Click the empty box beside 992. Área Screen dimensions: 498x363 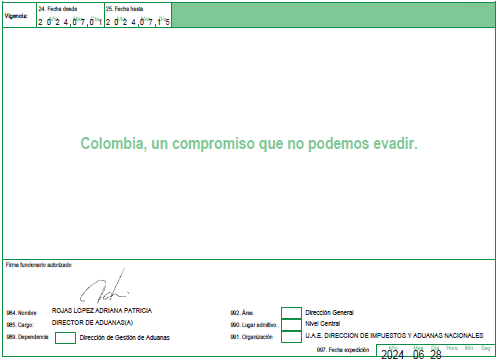click(291, 313)
